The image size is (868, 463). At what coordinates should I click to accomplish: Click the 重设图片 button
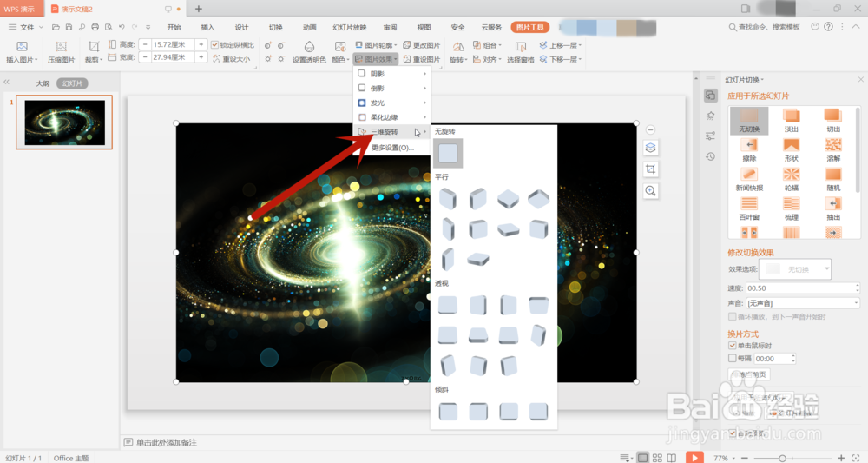(422, 59)
